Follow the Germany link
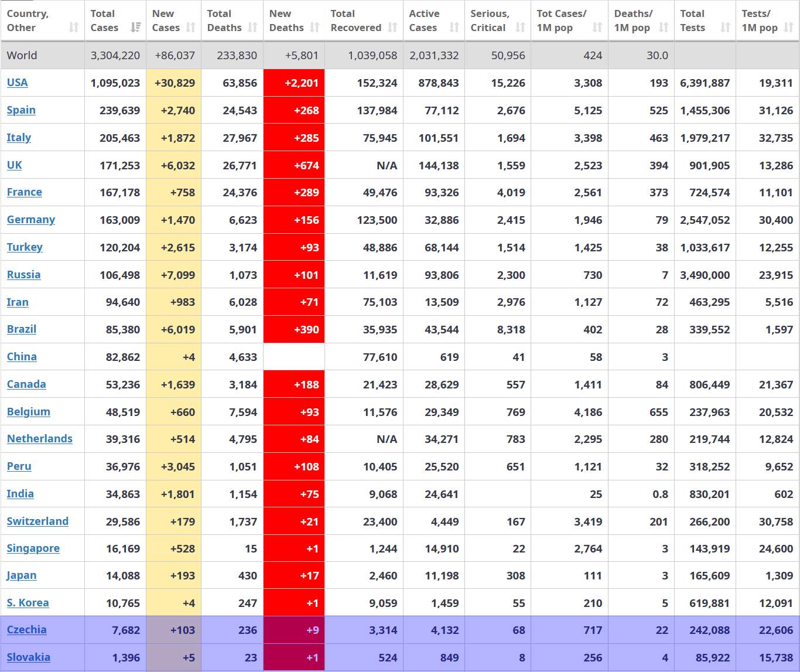The width and height of the screenshot is (800, 672). 31,220
